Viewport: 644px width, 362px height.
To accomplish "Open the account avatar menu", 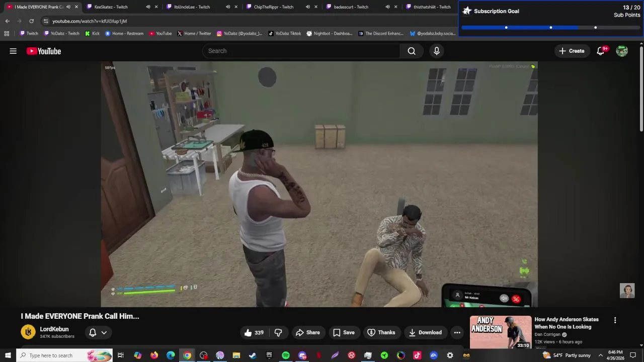I will click(x=622, y=51).
